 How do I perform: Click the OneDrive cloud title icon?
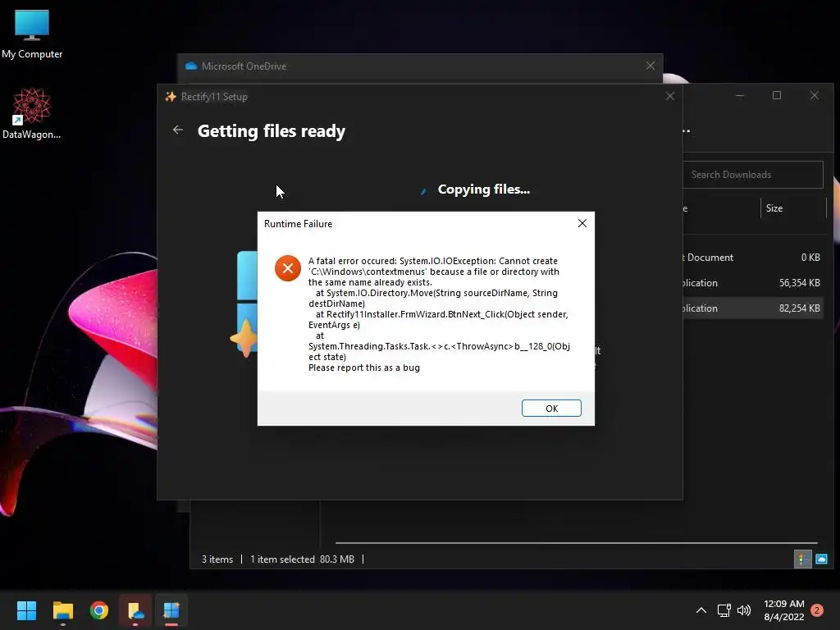coord(190,66)
